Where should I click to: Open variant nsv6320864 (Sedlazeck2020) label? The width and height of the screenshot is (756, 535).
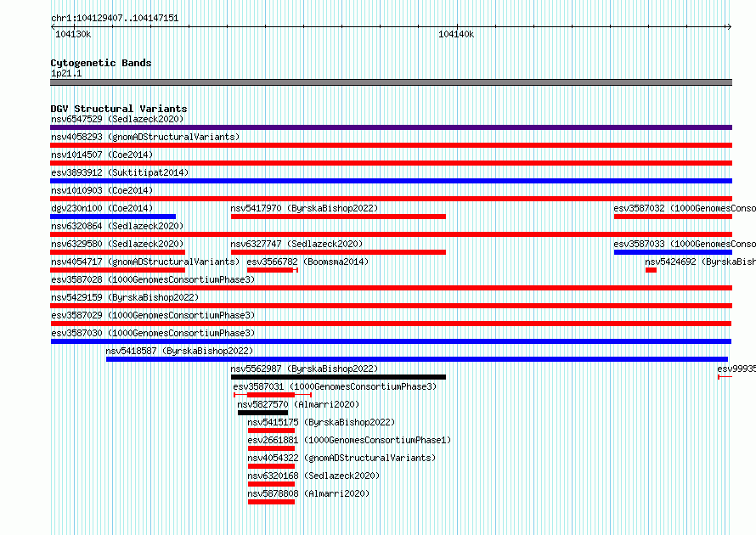[117, 226]
